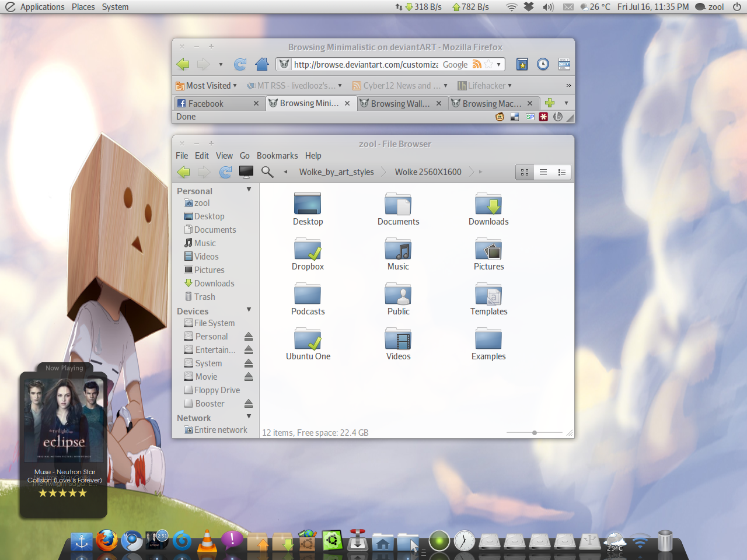
Task: Switch to list view in File Browser
Action: 543,172
